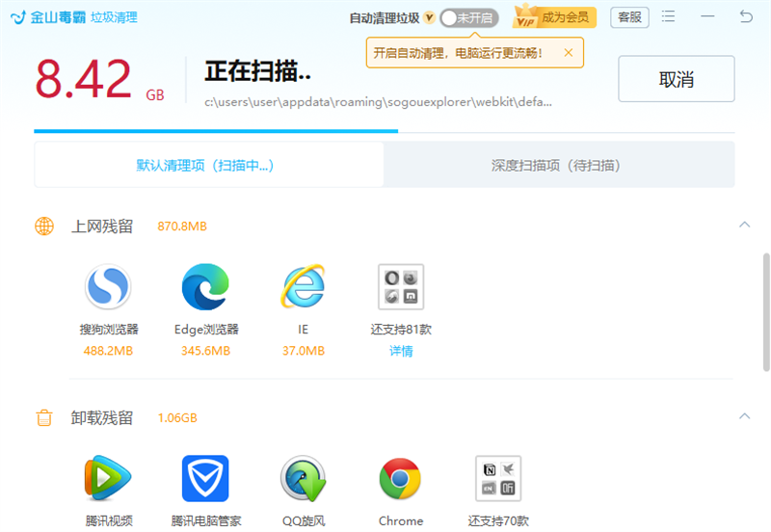Click the Tencent Video icon

click(x=109, y=479)
